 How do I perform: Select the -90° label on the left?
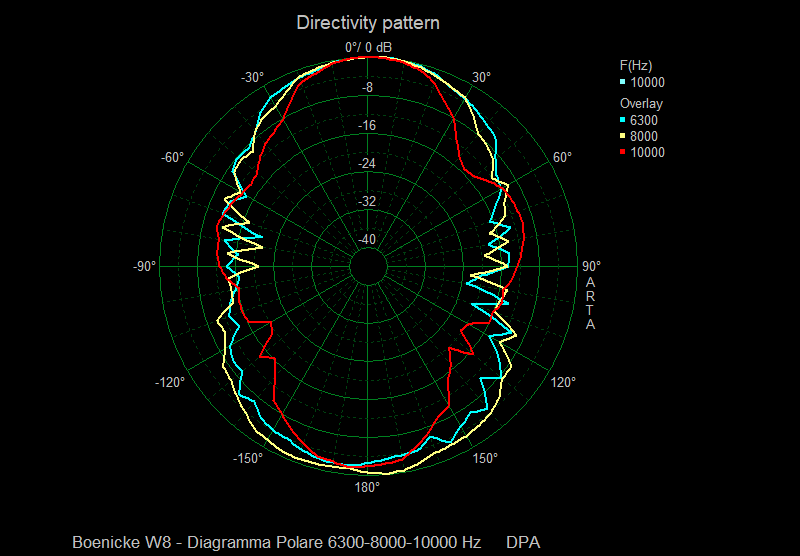point(144,266)
